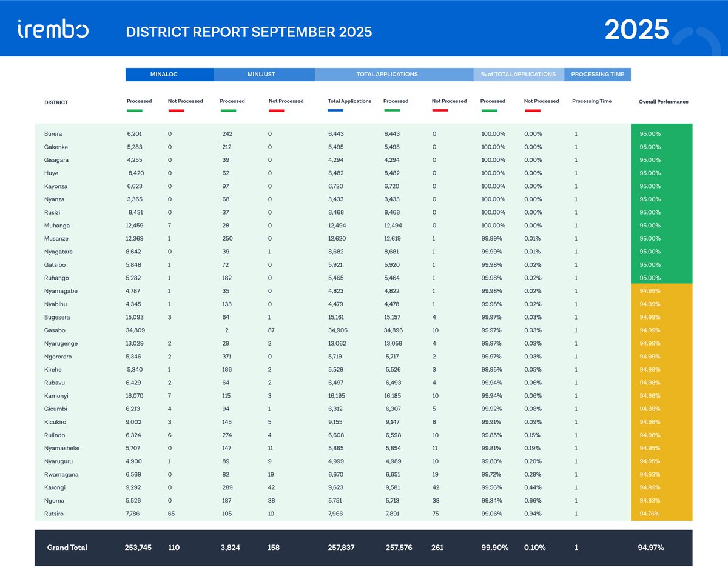Click the Overall Performance column header

click(x=663, y=102)
